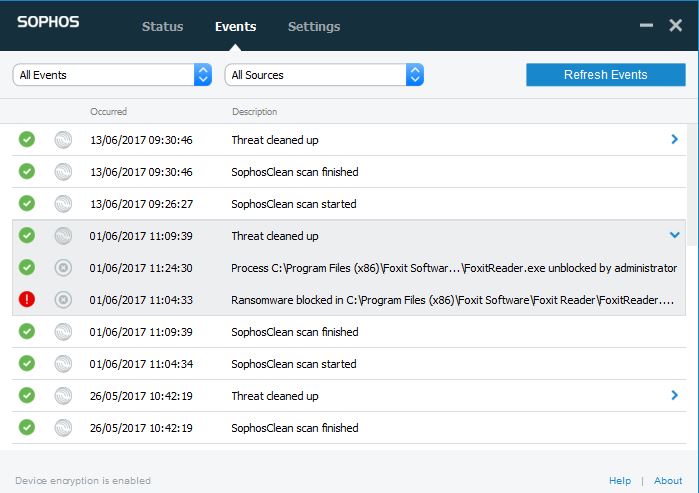Click green status icon of 13/06/2017 SophosClean scan finished
This screenshot has height=493, width=699.
point(27,171)
